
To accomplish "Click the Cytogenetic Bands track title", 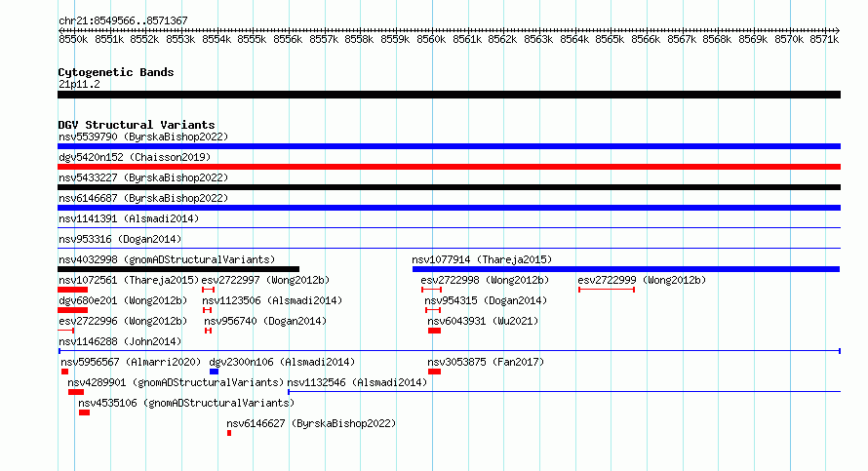I will click(x=116, y=72).
